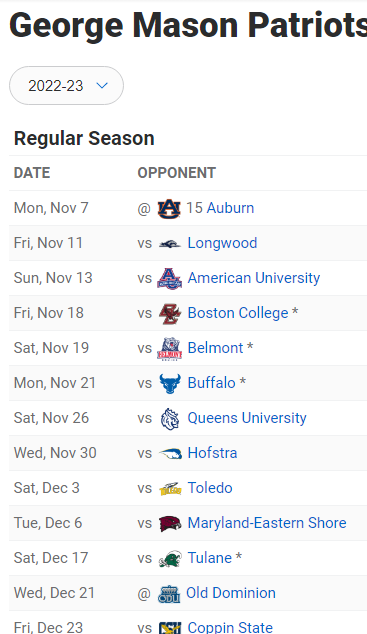Click the Hofstra team logo icon
This screenshot has width=367, height=634.
coord(170,453)
